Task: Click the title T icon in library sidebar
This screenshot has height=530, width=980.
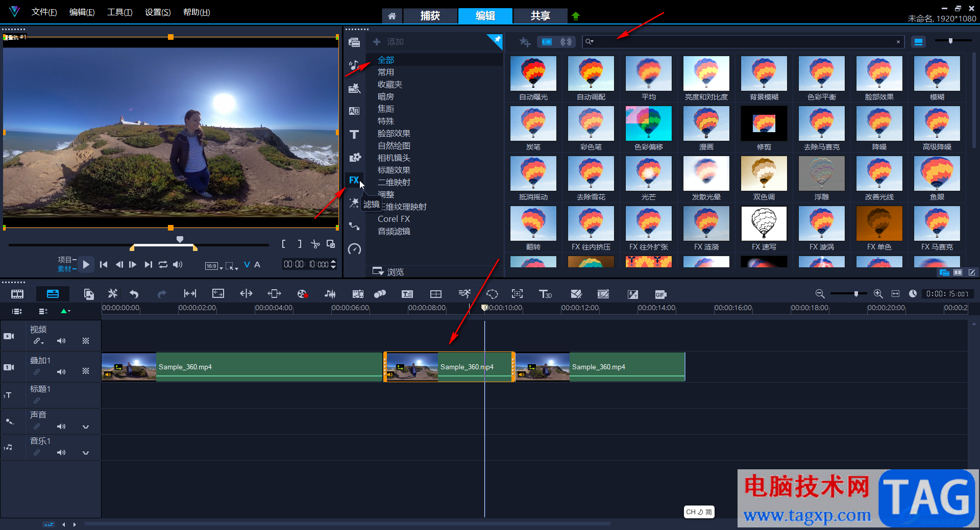Action: [x=354, y=135]
